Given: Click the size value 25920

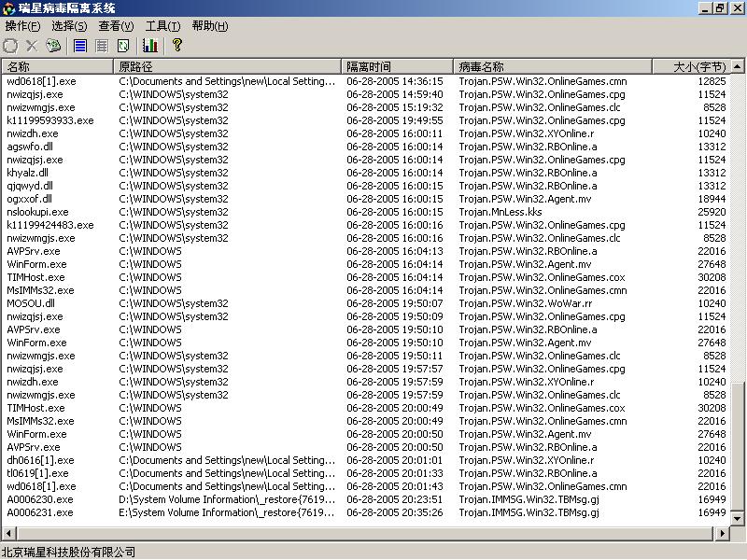Looking at the screenshot, I should pos(712,212).
